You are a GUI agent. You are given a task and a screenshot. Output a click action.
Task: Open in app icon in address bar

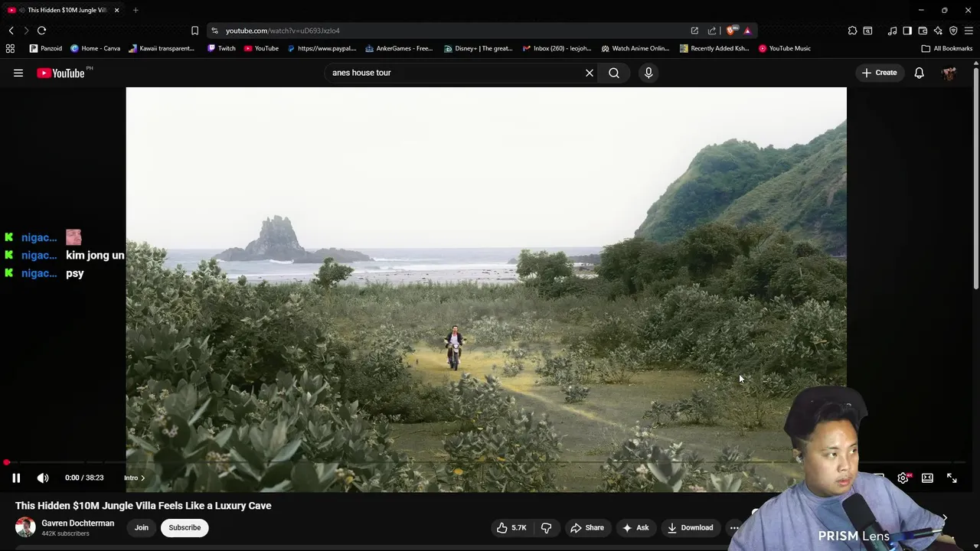(x=694, y=31)
